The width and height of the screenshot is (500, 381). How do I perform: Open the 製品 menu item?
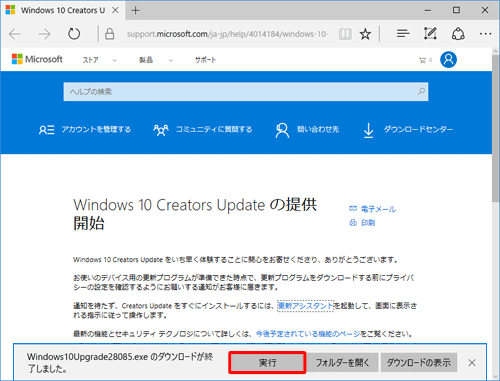(146, 60)
